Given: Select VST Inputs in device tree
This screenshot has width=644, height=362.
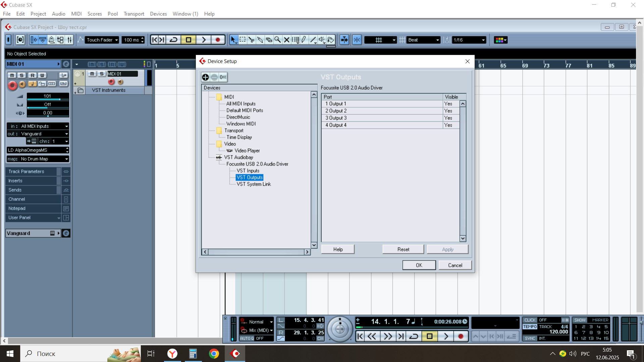Looking at the screenshot, I should pyautogui.click(x=248, y=171).
